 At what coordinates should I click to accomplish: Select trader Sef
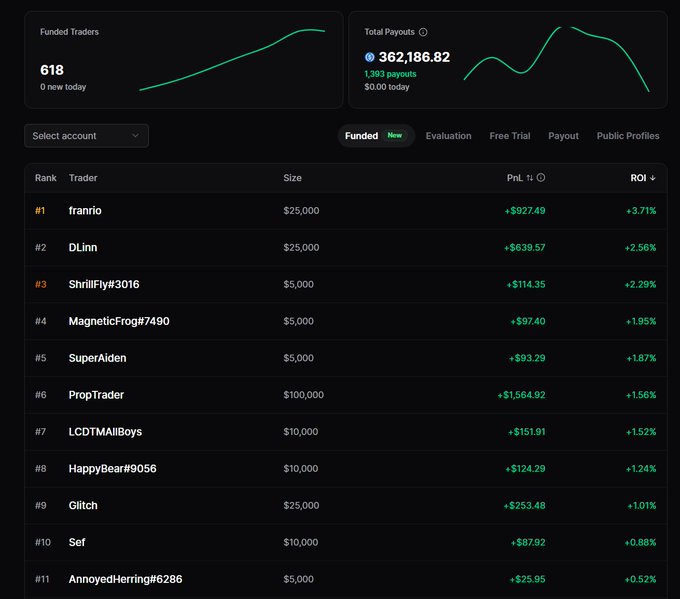tap(77, 542)
